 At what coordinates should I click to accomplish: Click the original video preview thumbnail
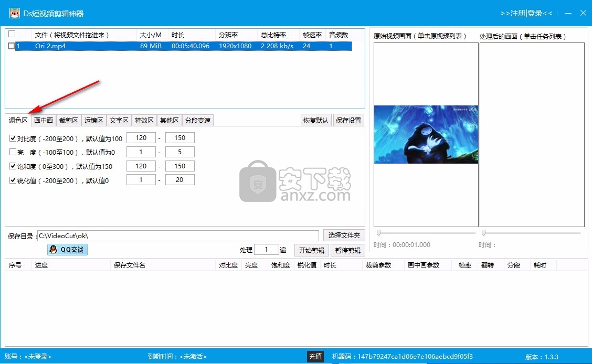[426, 134]
